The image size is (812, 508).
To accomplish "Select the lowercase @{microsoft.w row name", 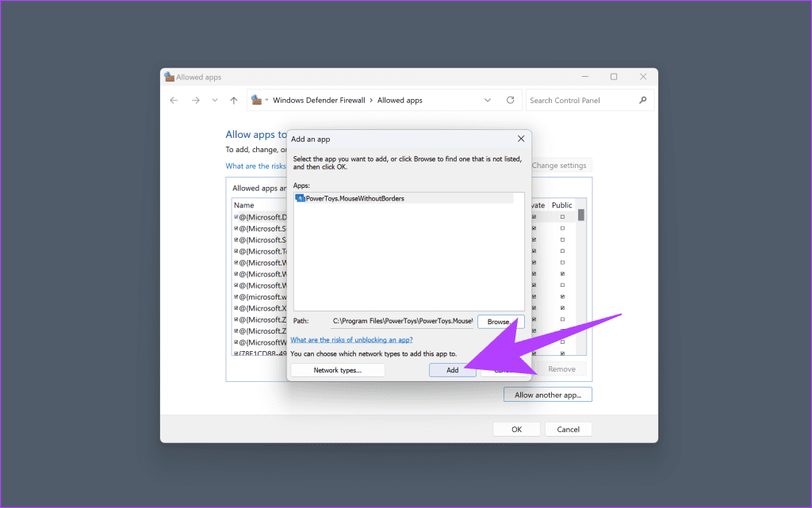I will click(262, 296).
